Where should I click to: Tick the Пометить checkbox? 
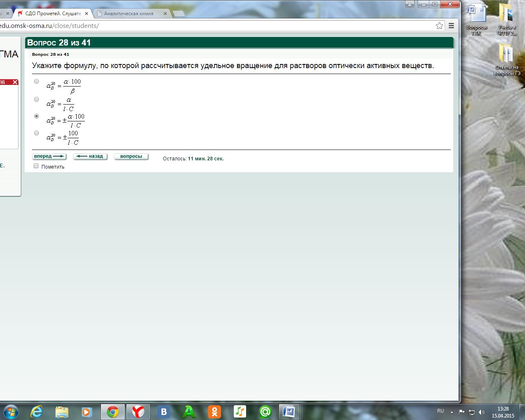(x=36, y=166)
